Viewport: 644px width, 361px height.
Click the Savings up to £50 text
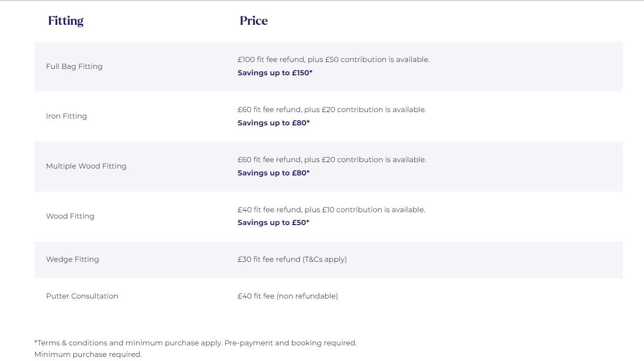pos(274,223)
